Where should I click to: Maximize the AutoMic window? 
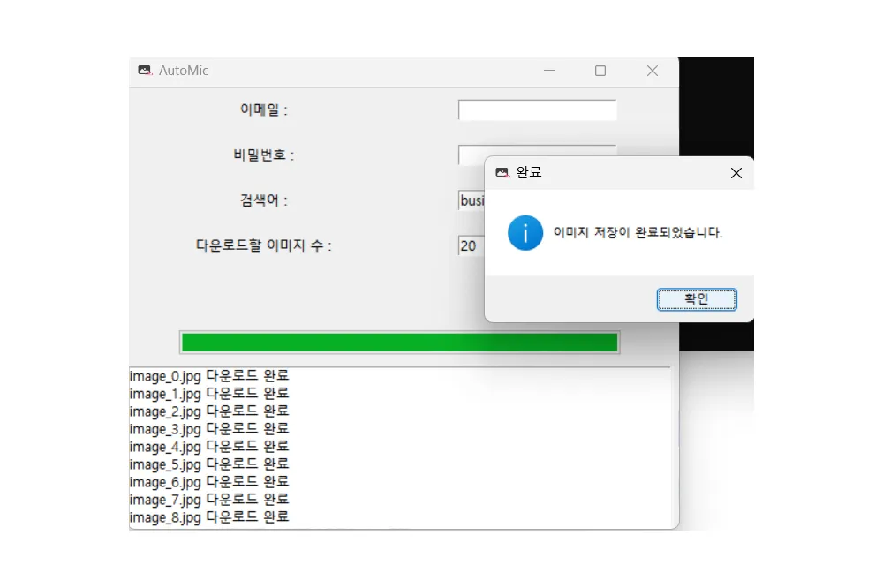600,71
